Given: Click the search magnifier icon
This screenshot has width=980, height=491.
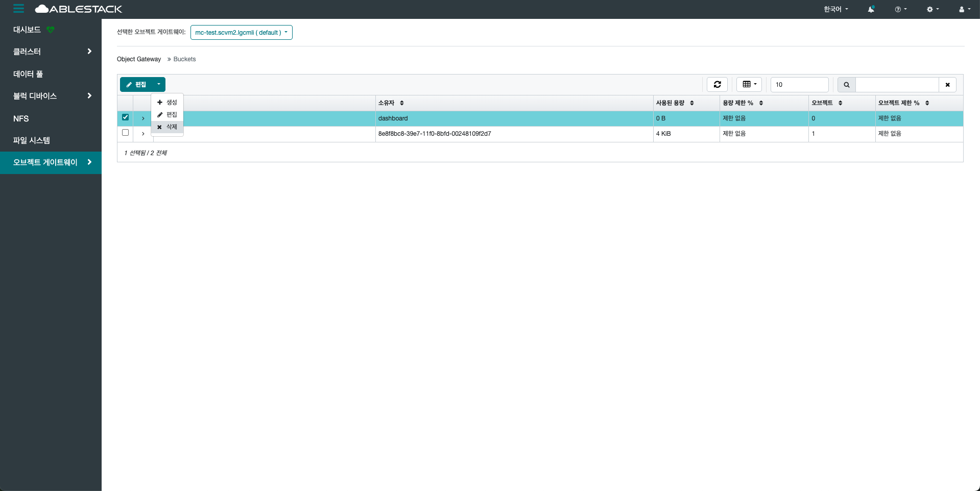Looking at the screenshot, I should click(x=847, y=85).
